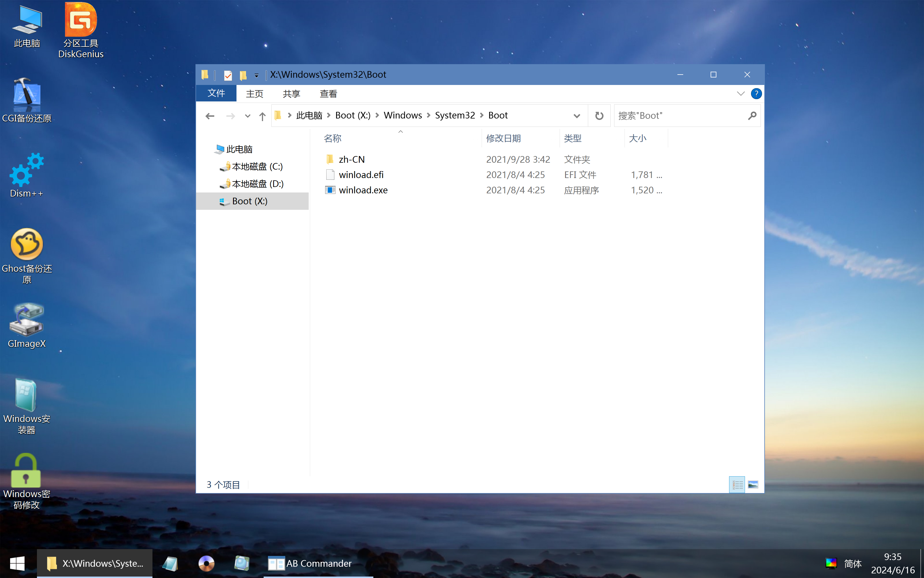Open Ghost备份还原 desktop icon

(x=27, y=255)
